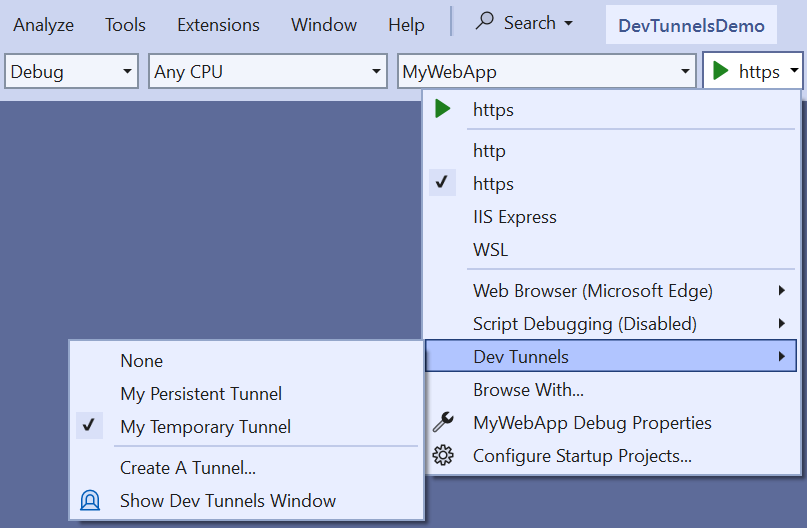Select the checked https launch profile
807x528 pixels.
pos(493,184)
